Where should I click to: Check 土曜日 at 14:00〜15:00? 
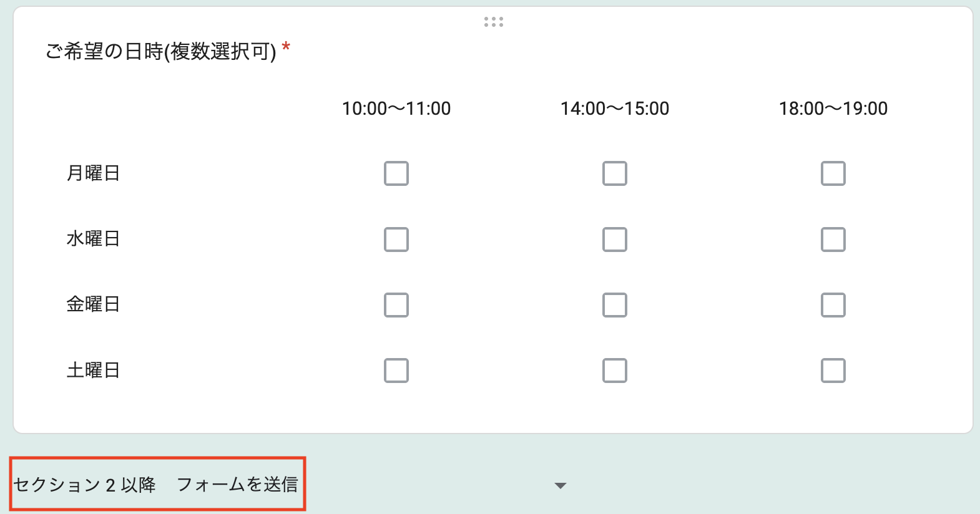[x=615, y=371]
